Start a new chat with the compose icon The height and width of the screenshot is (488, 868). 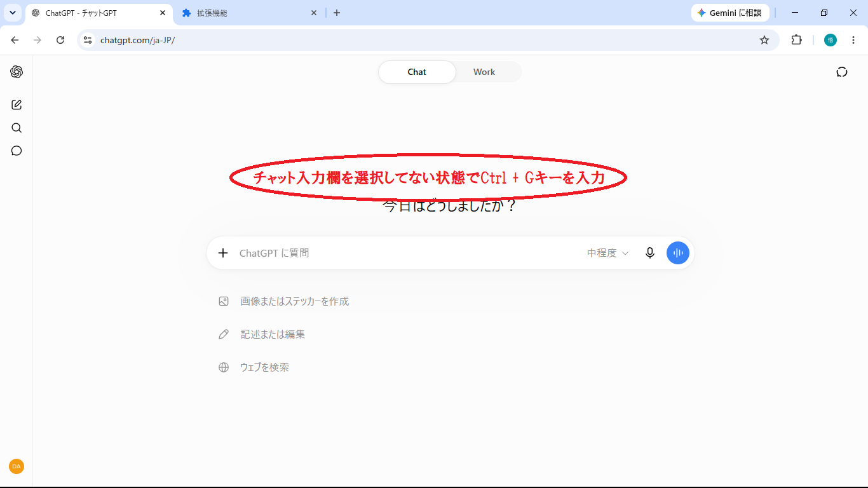[17, 105]
